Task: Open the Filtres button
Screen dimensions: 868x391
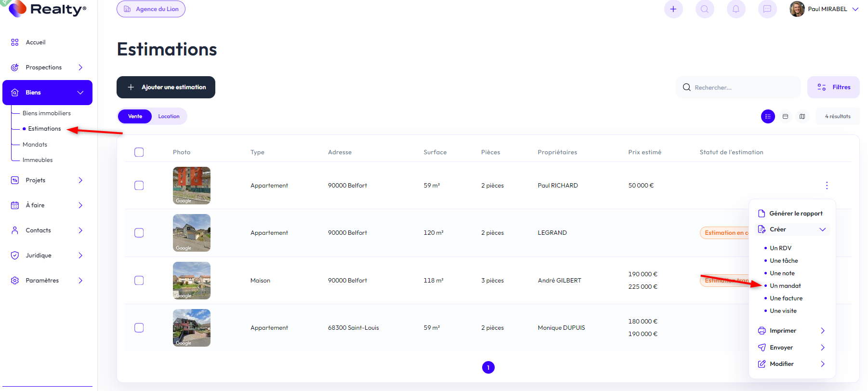Action: point(833,87)
